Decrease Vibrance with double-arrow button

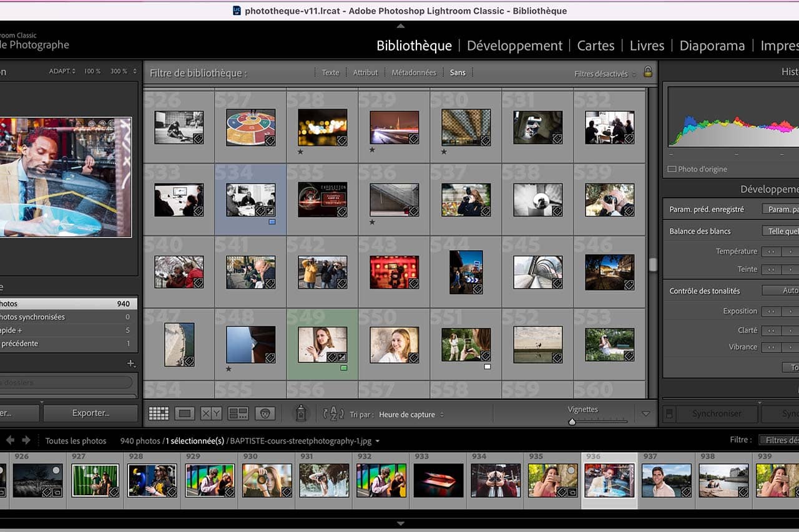773,347
